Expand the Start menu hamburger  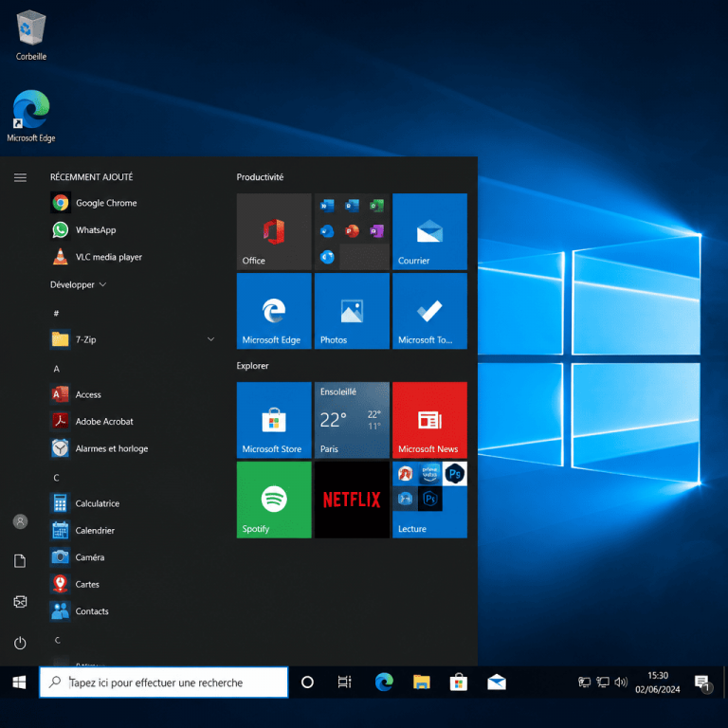[20, 177]
